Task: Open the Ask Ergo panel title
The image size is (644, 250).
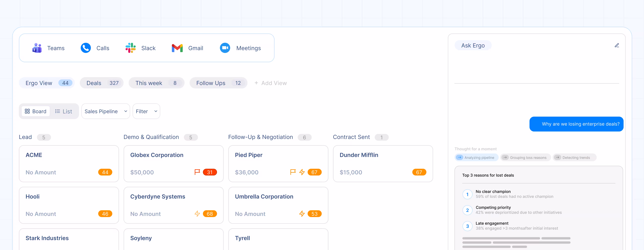Action: click(x=473, y=46)
